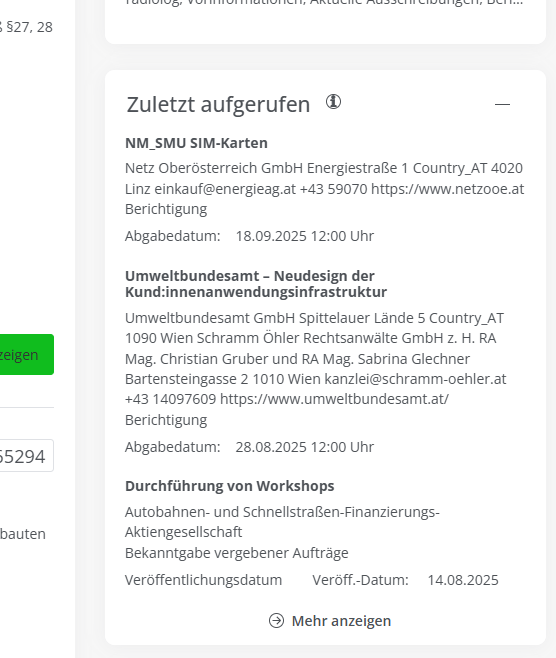This screenshot has height=658, width=556.
Task: Open info icon beside Zuletzt aufgerufen
Action: pos(334,102)
